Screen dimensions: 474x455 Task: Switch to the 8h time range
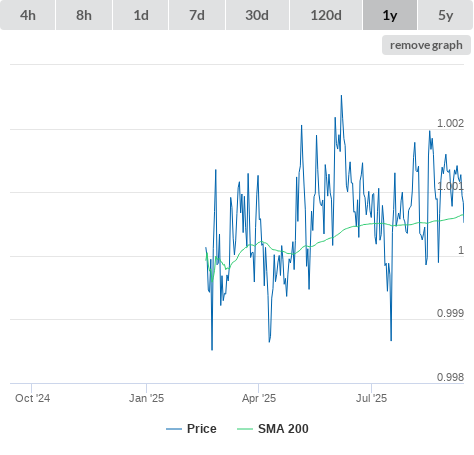[84, 15]
